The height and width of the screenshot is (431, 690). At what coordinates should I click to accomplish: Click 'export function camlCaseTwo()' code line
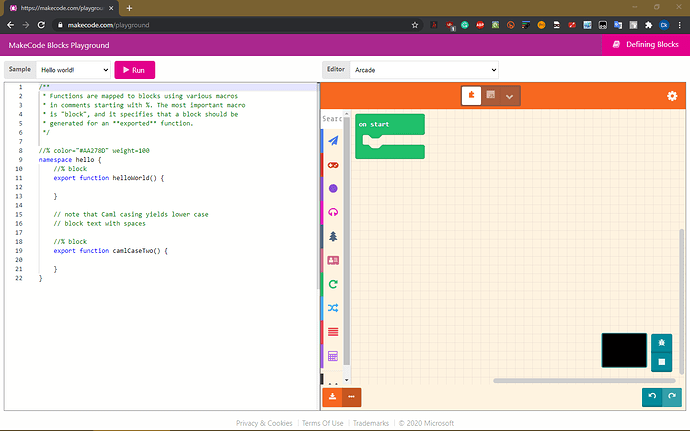click(x=110, y=250)
